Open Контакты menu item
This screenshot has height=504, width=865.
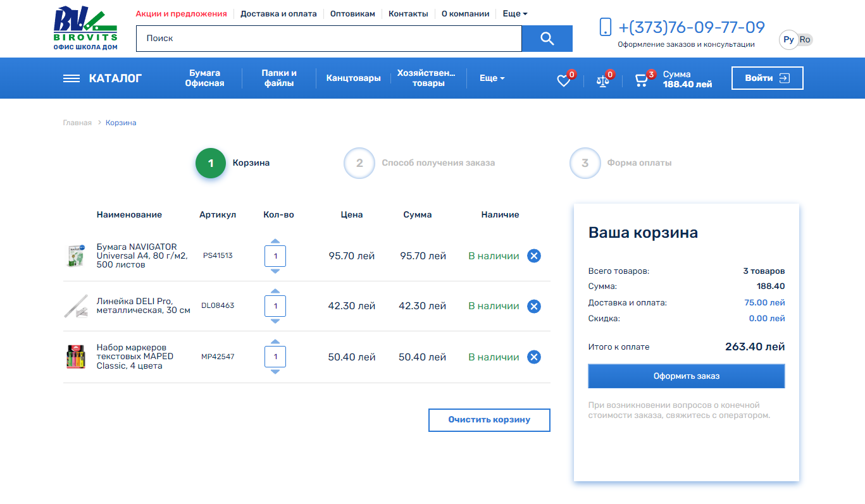pos(408,13)
